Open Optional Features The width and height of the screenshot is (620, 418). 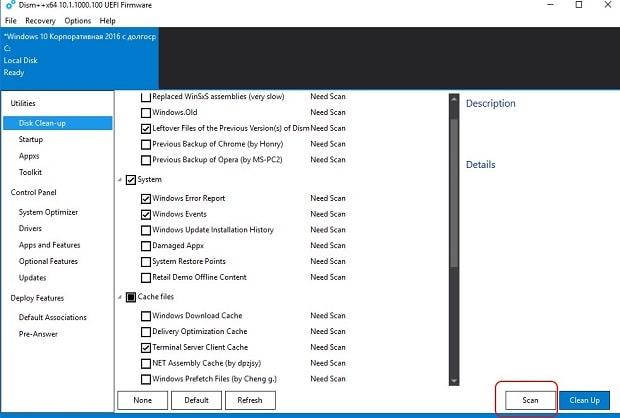[x=48, y=261]
